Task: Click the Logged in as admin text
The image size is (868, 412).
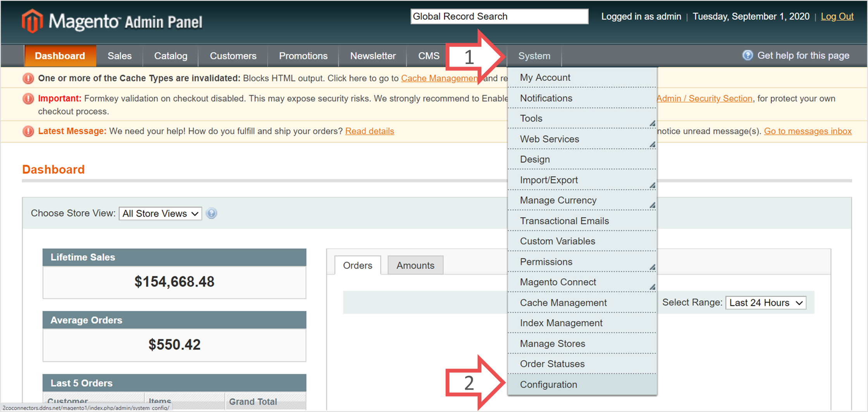Action: 641,16
